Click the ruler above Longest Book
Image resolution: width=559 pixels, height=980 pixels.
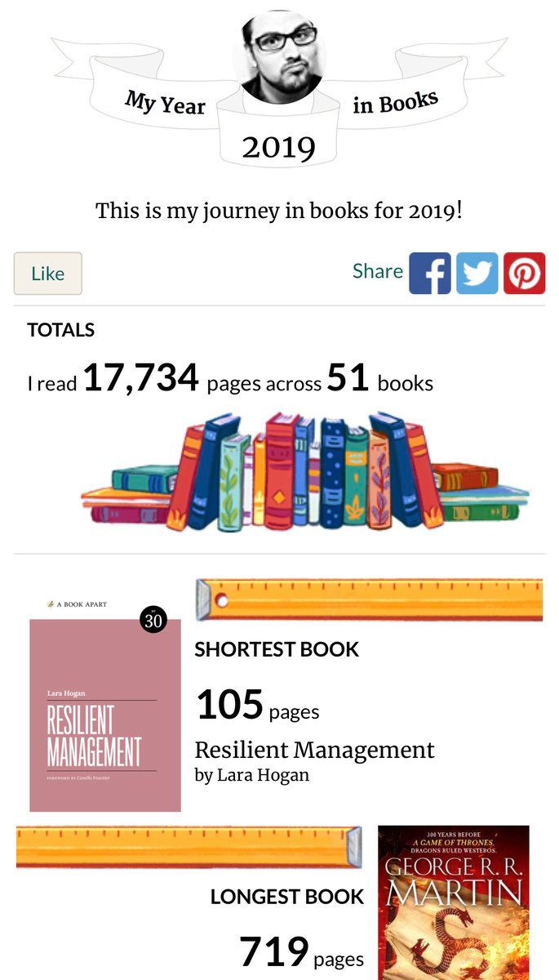189,847
